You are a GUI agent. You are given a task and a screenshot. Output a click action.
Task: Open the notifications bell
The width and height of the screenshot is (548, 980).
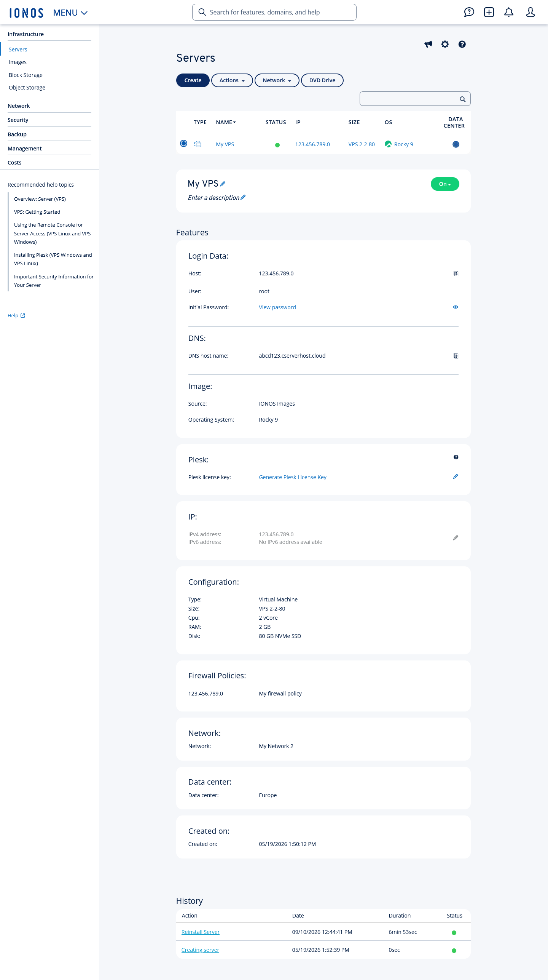pos(509,12)
